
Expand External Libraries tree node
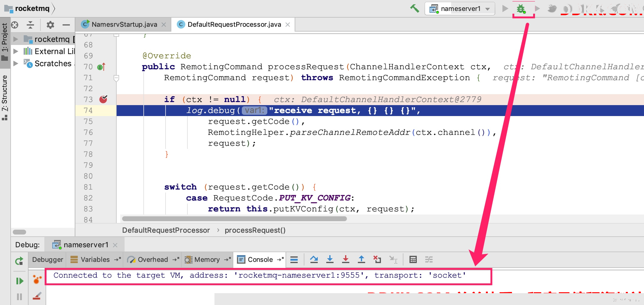[x=16, y=51]
